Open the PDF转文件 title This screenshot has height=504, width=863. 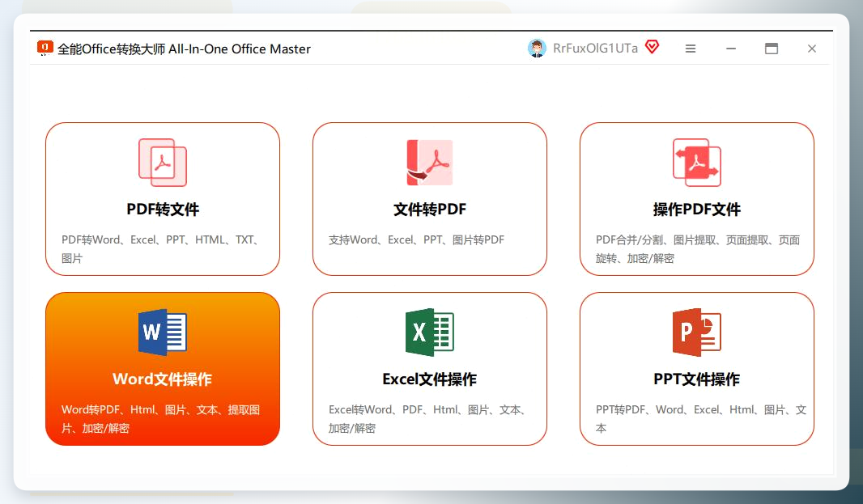(x=163, y=210)
